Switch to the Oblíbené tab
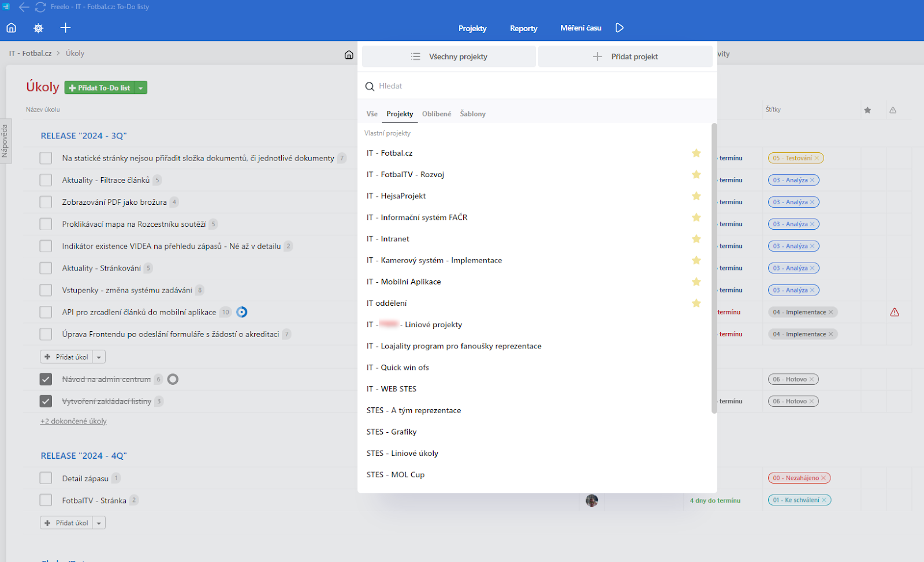This screenshot has height=562, width=924. [437, 114]
